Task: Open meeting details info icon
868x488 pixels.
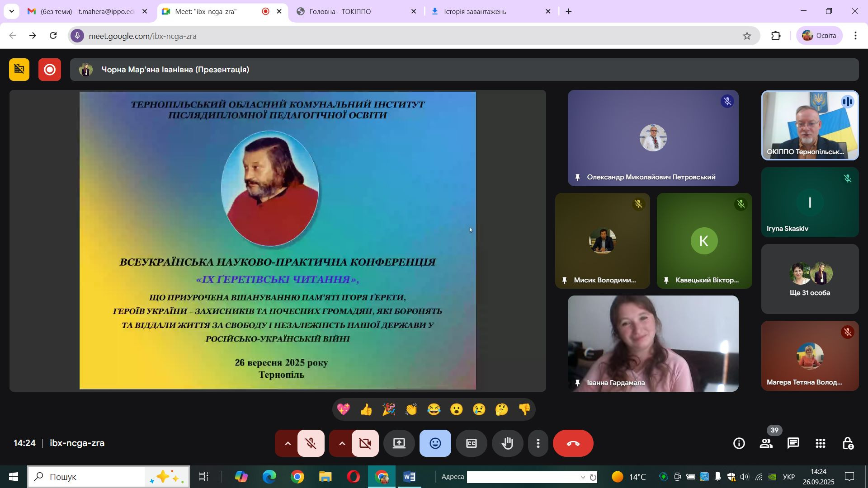Action: [x=739, y=444]
